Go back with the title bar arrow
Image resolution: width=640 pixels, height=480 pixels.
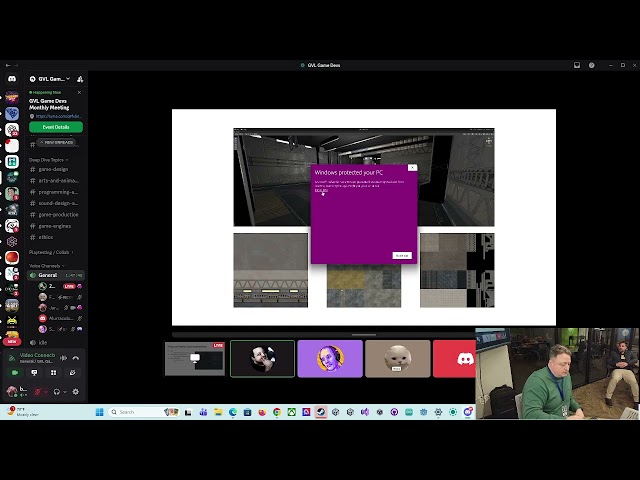[x=8, y=65]
